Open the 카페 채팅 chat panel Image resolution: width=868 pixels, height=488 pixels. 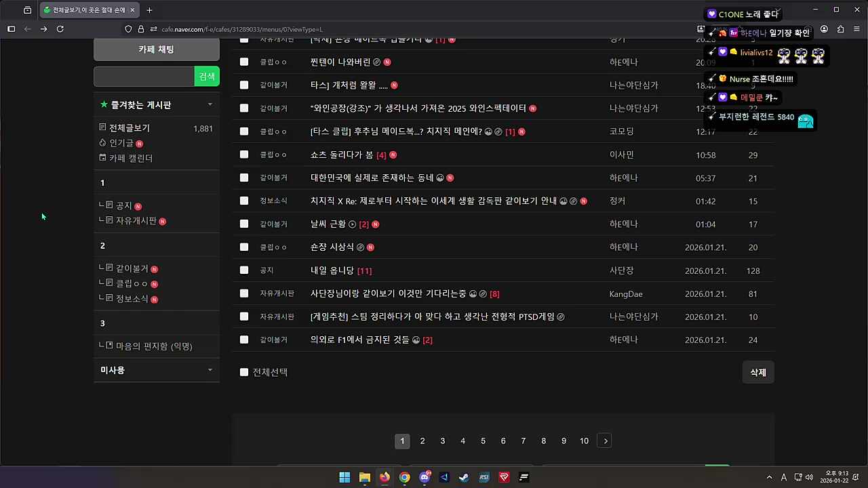click(x=156, y=49)
